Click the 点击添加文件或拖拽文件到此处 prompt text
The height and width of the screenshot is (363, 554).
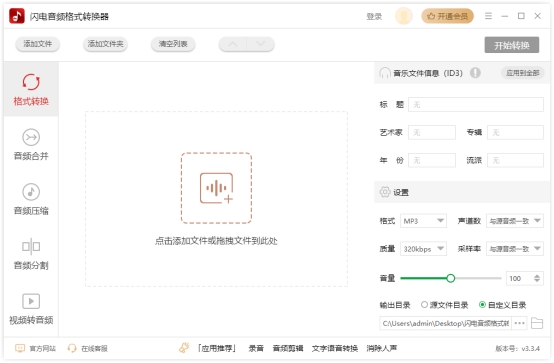(216, 241)
